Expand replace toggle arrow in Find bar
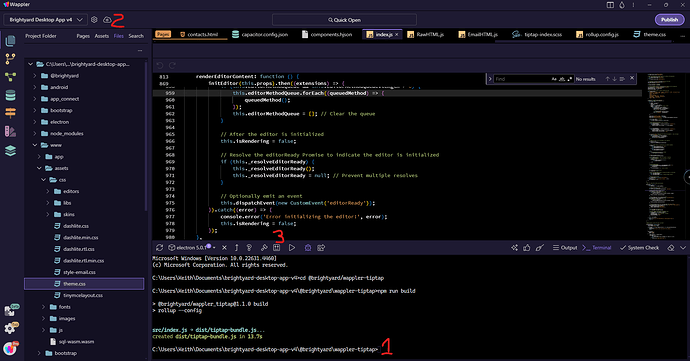The width and height of the screenshot is (690, 361). pyautogui.click(x=490, y=79)
